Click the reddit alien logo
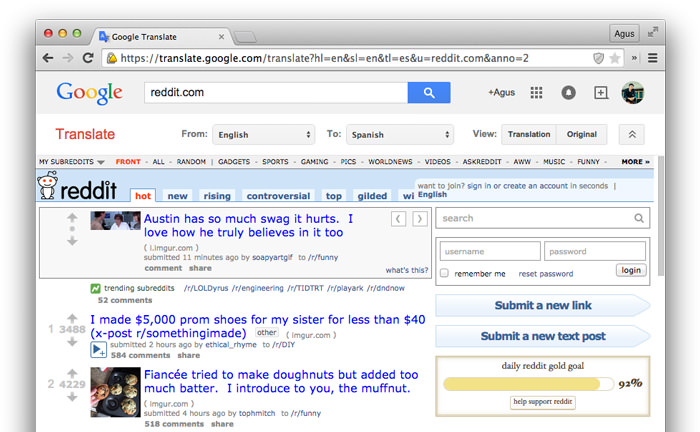 [x=47, y=185]
